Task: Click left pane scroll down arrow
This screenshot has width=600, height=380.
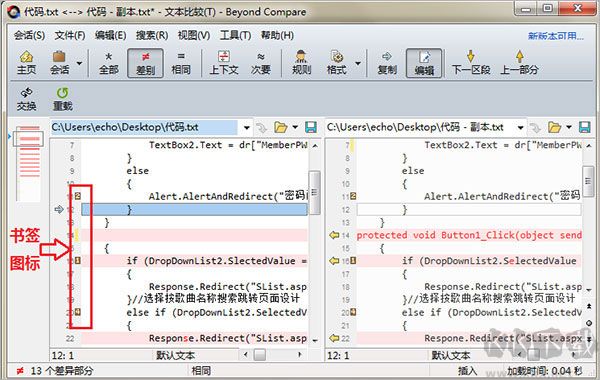Action: pos(315,340)
